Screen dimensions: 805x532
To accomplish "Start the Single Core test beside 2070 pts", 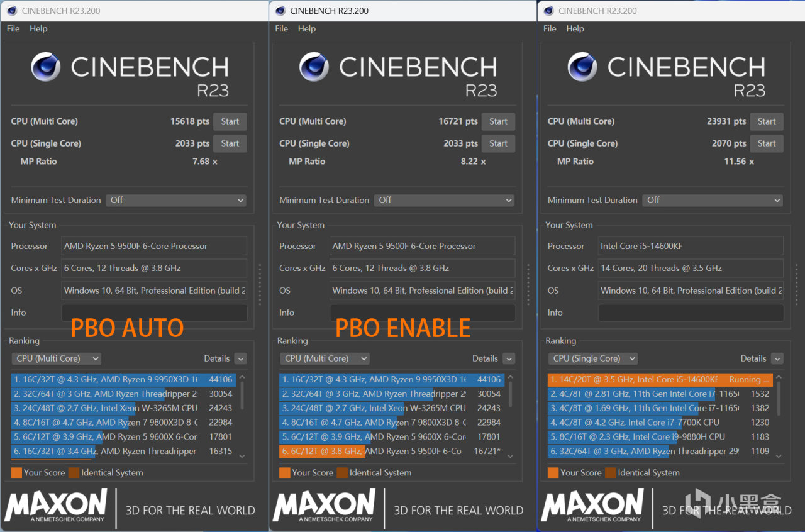I will point(767,143).
